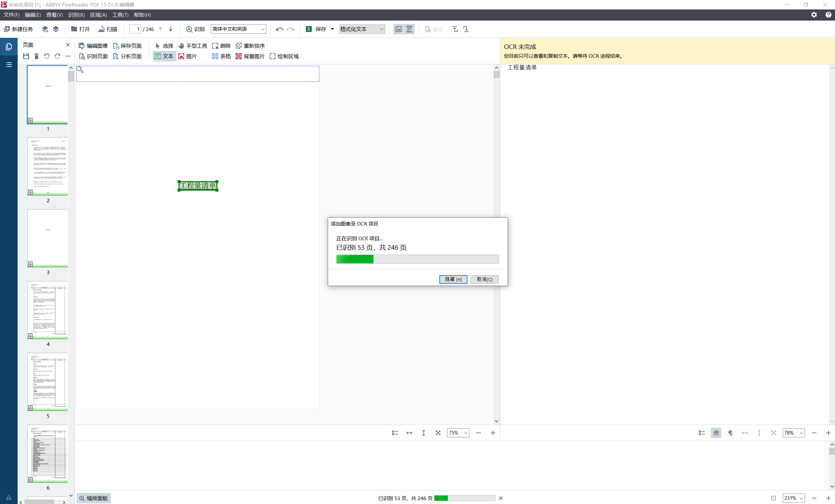Click the Open (打开) folder icon
Screen dimensions: 835x504
point(74,29)
